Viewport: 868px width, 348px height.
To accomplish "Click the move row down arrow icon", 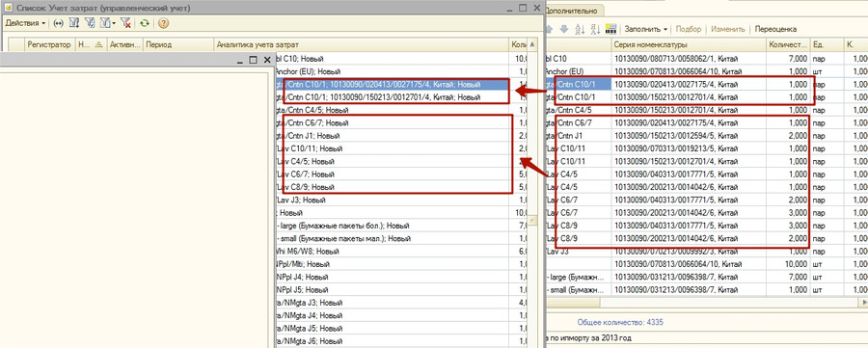I will (563, 29).
